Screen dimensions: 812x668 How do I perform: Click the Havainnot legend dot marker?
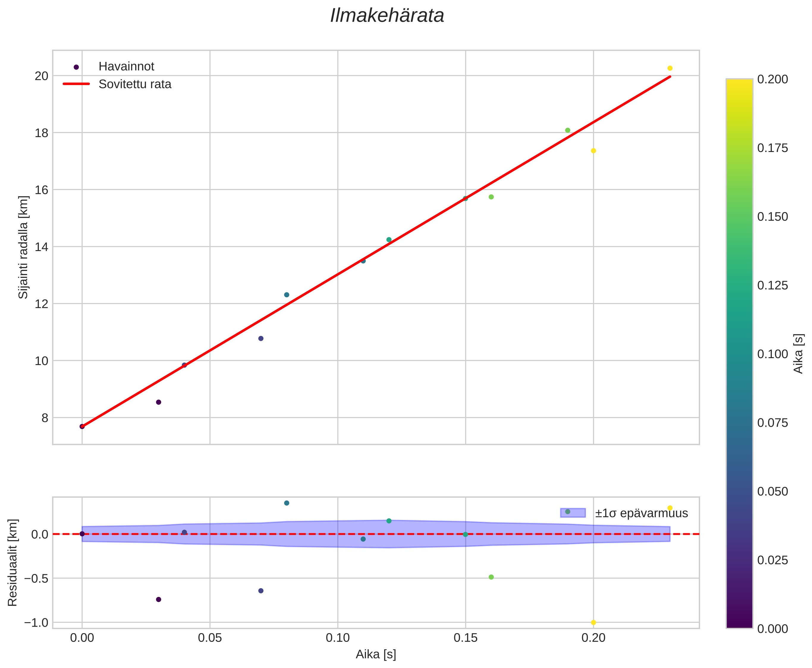(x=76, y=67)
